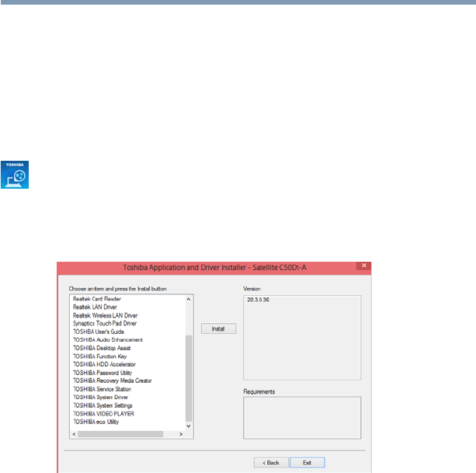Click the vertical scrollbar thumb
This screenshot has height=473, width=476.
[189, 378]
